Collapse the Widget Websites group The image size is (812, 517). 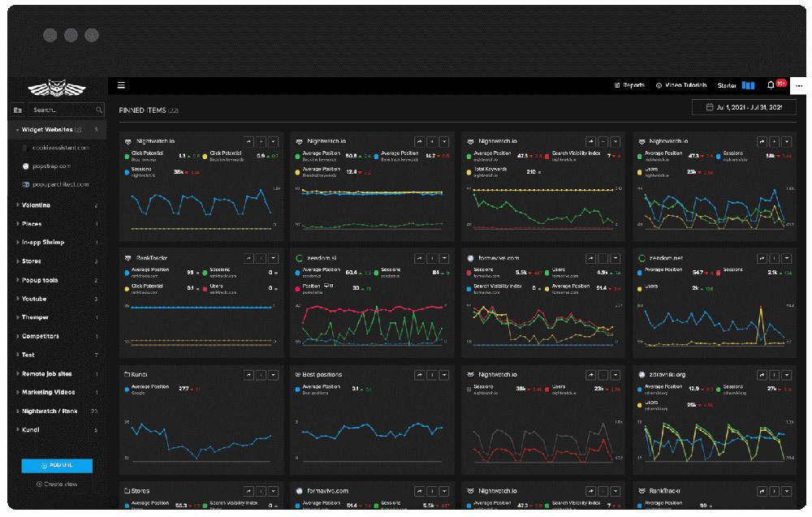18,130
